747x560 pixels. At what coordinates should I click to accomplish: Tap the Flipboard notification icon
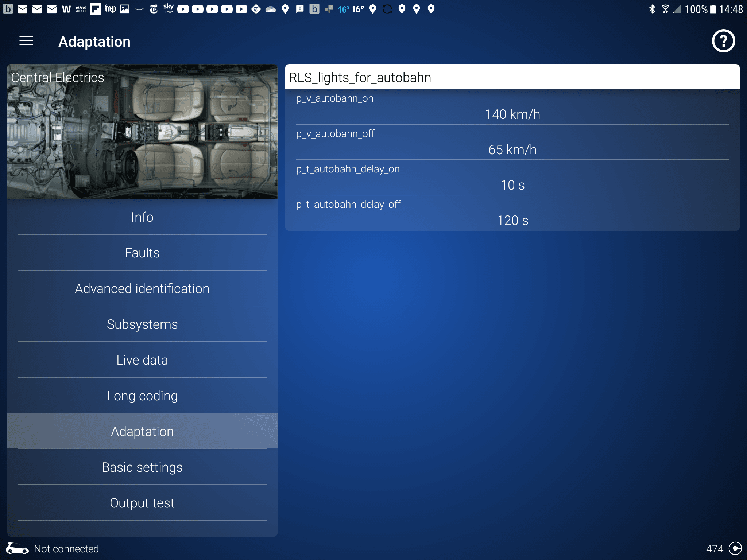point(95,9)
